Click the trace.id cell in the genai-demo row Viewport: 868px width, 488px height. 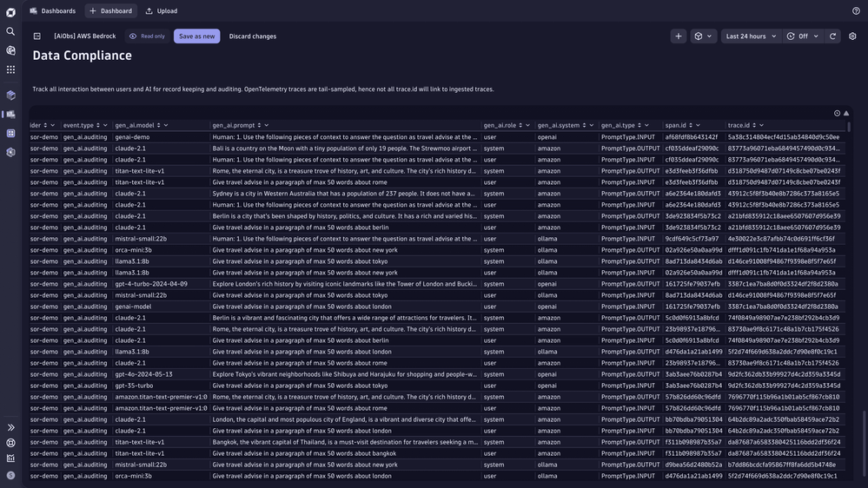click(783, 137)
